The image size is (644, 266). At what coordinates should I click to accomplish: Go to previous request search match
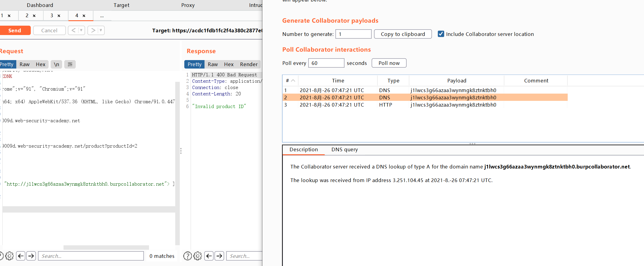pyautogui.click(x=21, y=256)
